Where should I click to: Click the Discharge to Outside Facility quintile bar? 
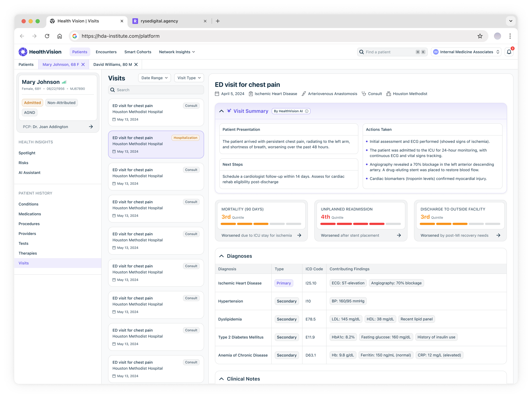460,224
